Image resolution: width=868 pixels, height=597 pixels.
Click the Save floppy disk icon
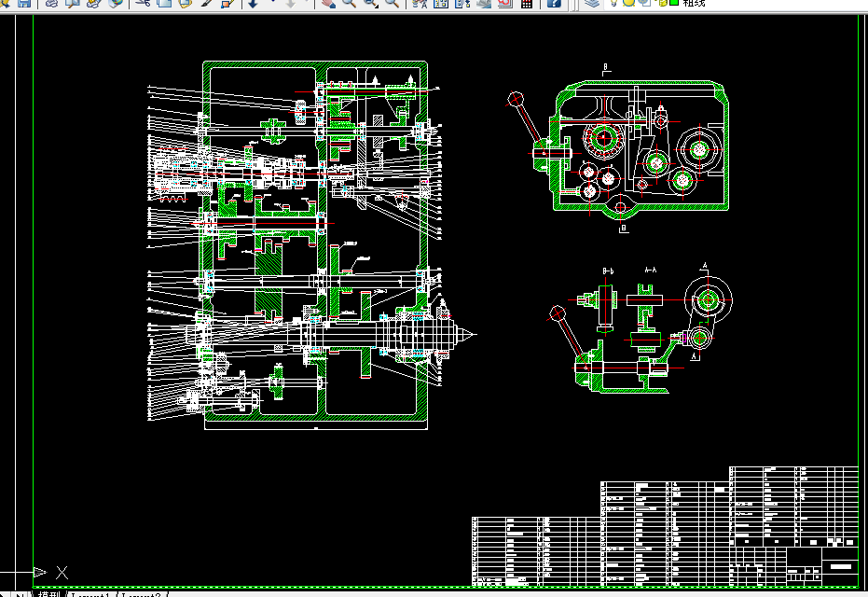tap(24, 4)
